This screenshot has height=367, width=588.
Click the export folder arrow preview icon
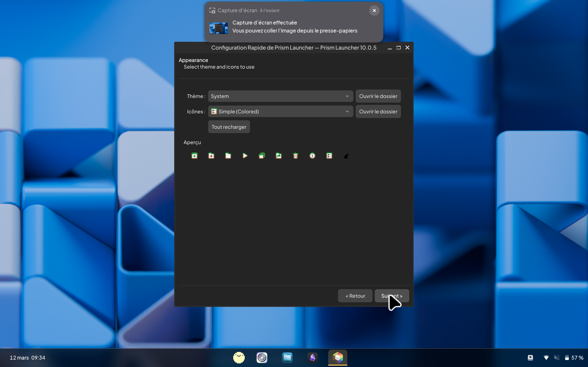click(279, 156)
